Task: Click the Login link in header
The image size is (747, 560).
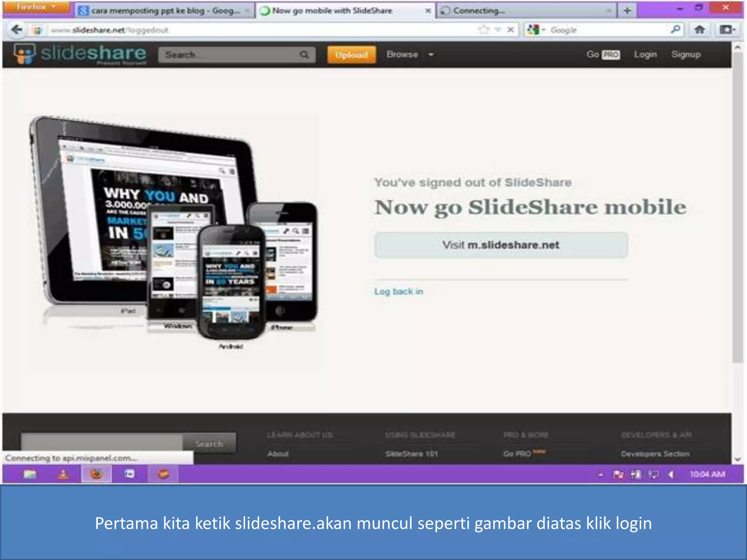Action: pos(645,54)
